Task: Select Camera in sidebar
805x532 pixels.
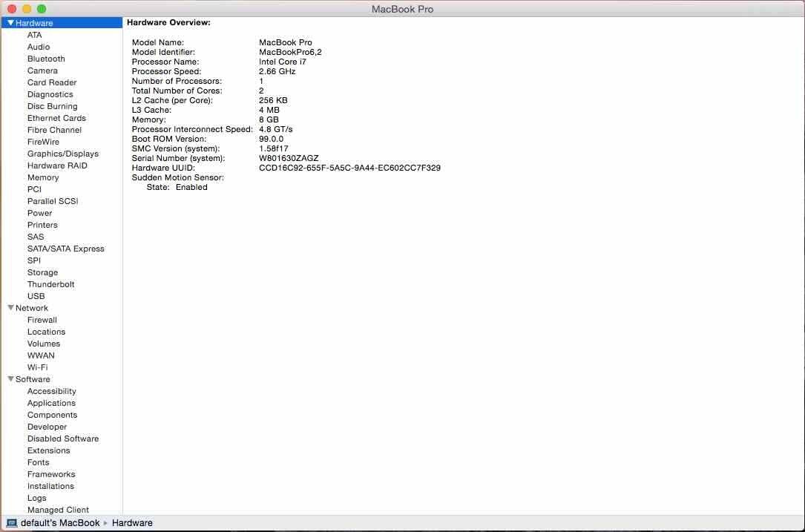Action: pos(42,70)
